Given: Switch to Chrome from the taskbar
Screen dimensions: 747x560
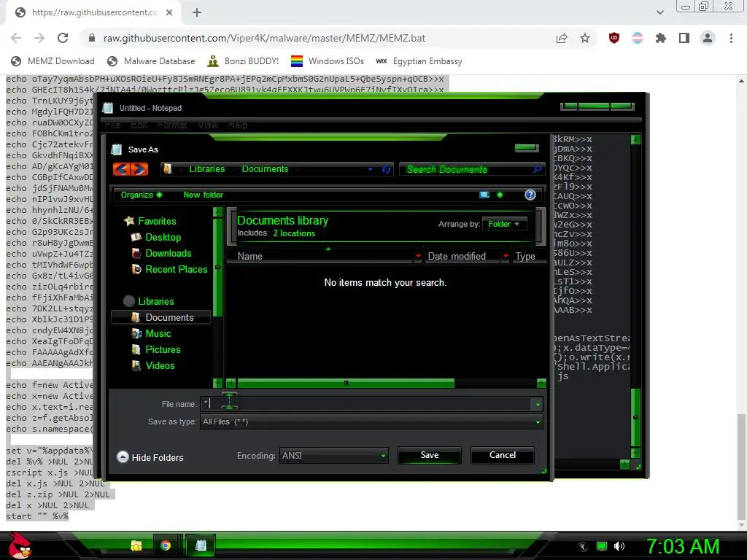Looking at the screenshot, I should click(x=166, y=545).
